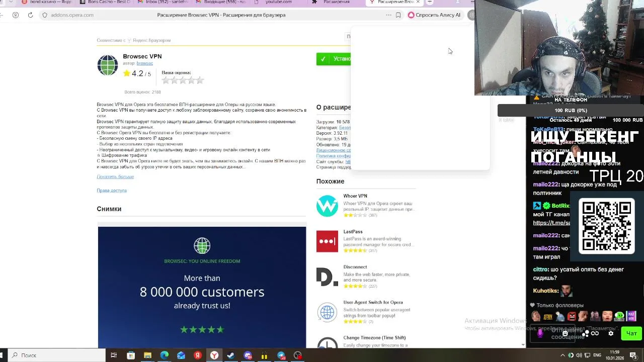The width and height of the screenshot is (644, 362).
Task: Open Microsoft Store from the taskbar
Action: [131, 355]
